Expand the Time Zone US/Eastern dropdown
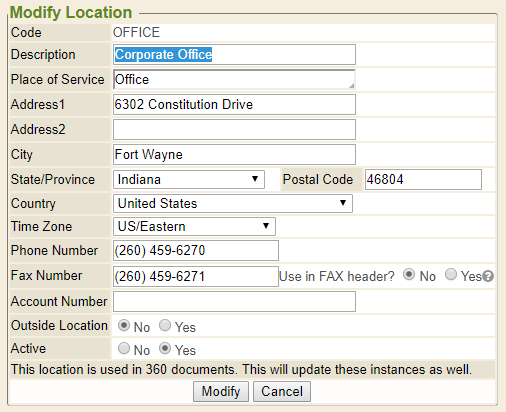The height and width of the screenshot is (412, 506). pos(194,226)
